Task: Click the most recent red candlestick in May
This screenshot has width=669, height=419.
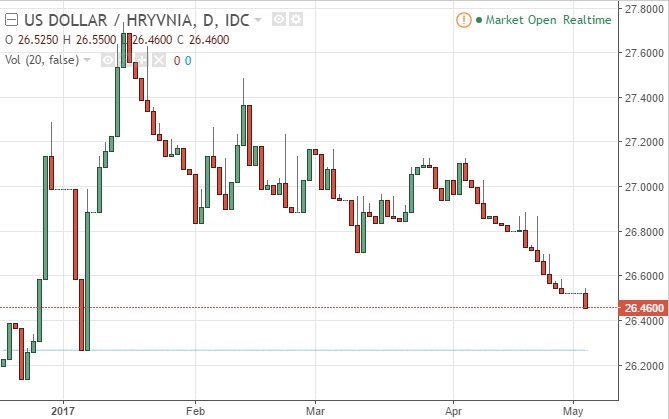Action: 586,300
